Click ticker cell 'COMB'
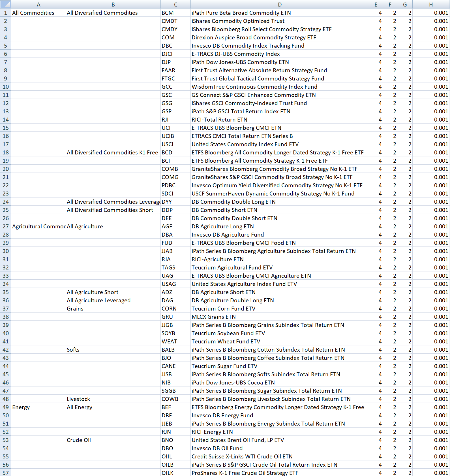This screenshot has width=450, height=476. 175,169
